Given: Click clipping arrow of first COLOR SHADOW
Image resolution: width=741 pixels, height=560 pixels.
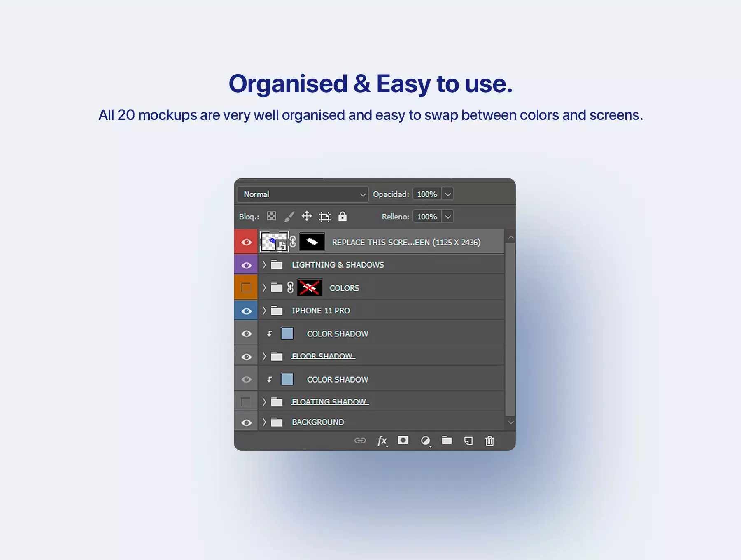Looking at the screenshot, I should (270, 334).
